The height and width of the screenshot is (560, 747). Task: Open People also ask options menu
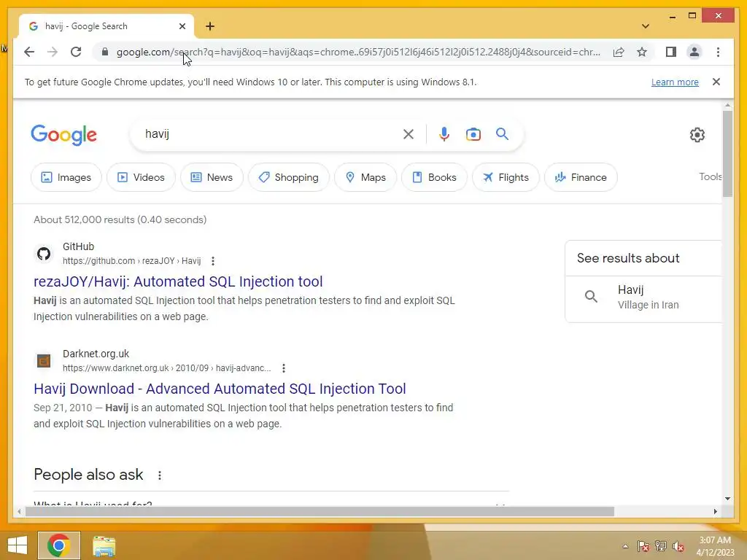(x=160, y=475)
